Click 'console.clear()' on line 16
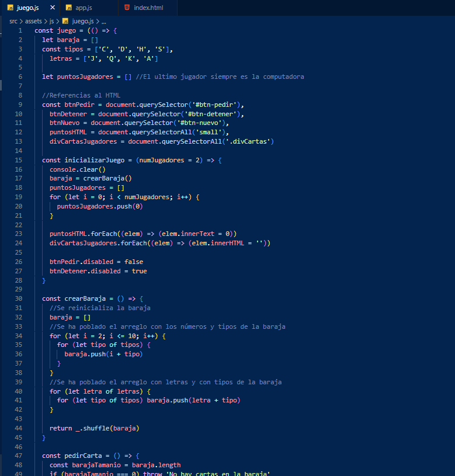 (x=78, y=170)
